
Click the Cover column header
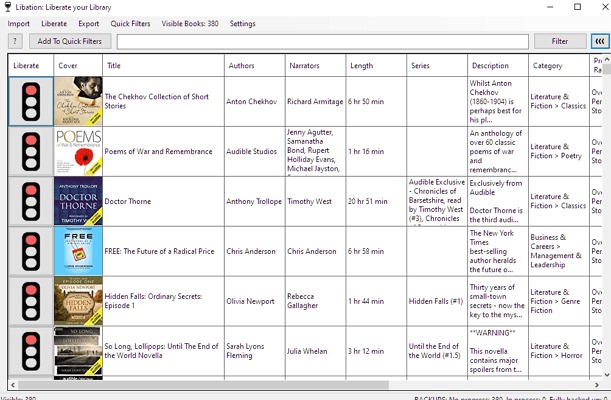coord(78,65)
